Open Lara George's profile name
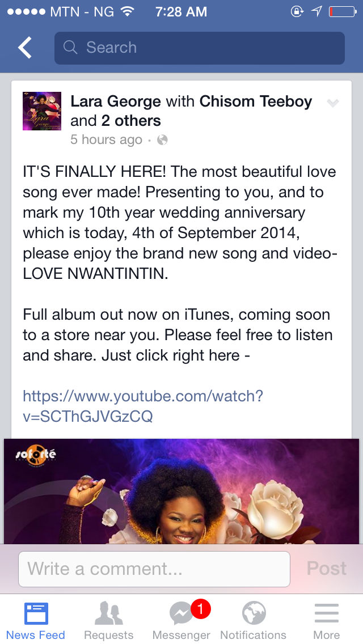 point(116,101)
